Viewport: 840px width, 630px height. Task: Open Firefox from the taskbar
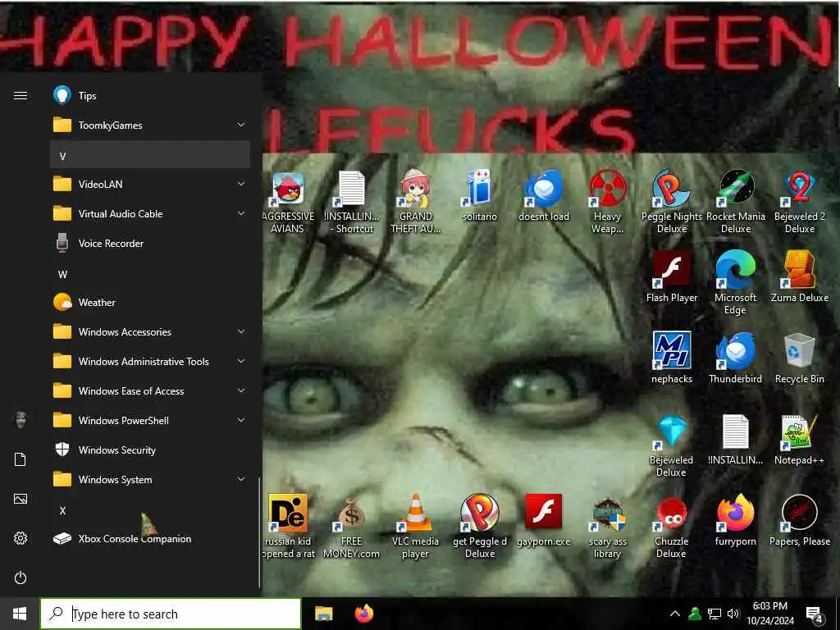pyautogui.click(x=364, y=614)
